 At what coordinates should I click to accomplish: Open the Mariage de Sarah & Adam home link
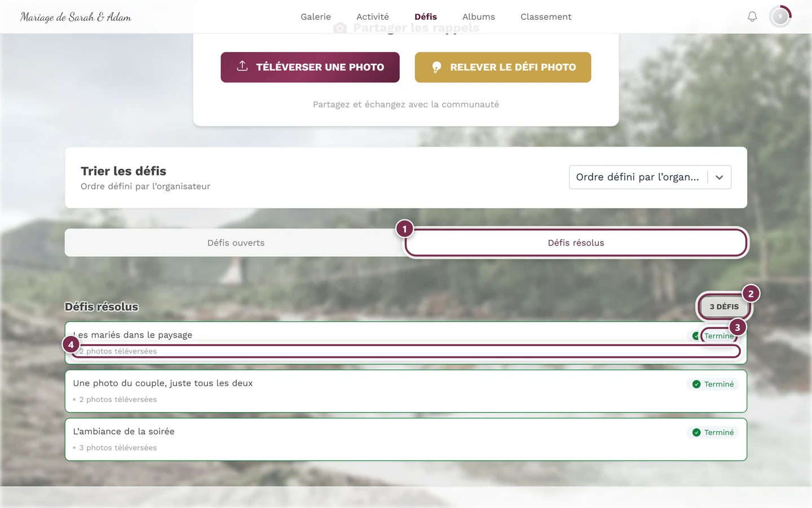point(76,17)
